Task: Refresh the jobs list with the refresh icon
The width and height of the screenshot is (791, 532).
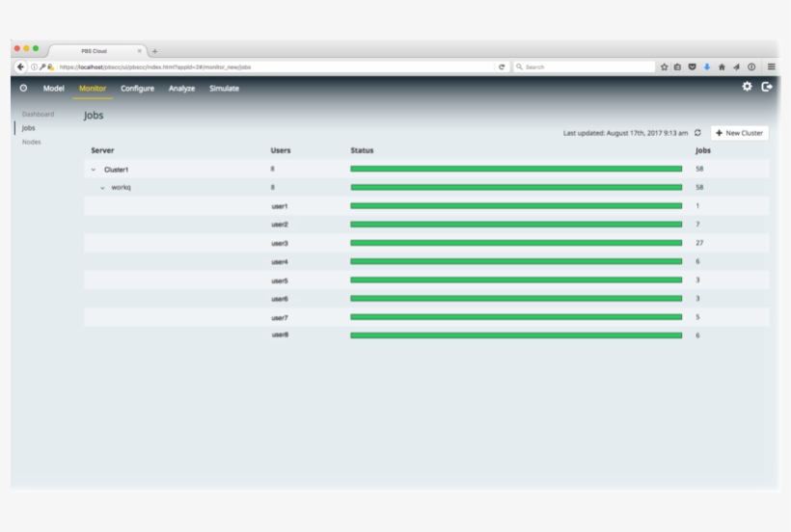Action: 697,133
